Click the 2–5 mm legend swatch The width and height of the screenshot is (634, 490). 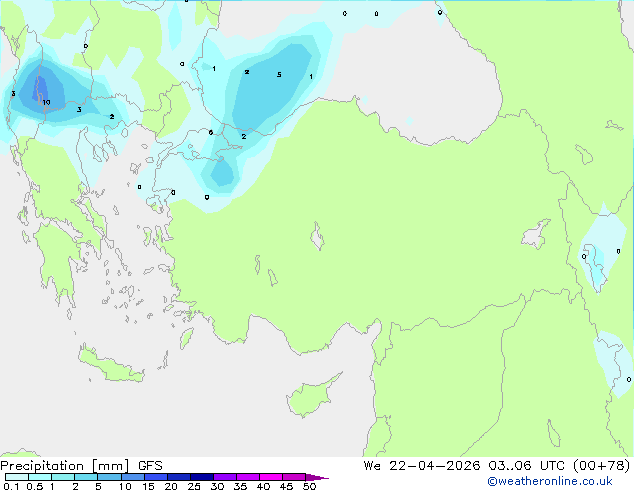[x=86, y=477]
